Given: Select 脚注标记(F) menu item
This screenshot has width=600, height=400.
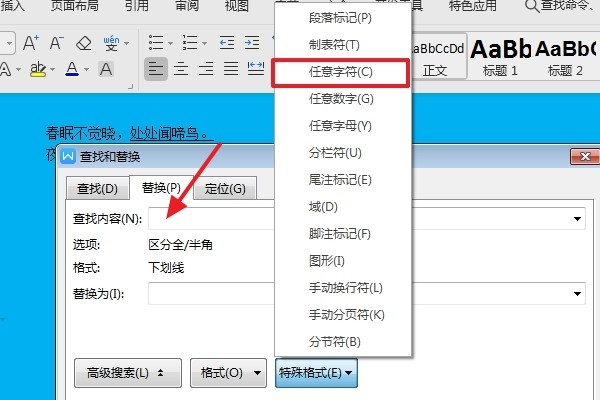Looking at the screenshot, I should [342, 234].
